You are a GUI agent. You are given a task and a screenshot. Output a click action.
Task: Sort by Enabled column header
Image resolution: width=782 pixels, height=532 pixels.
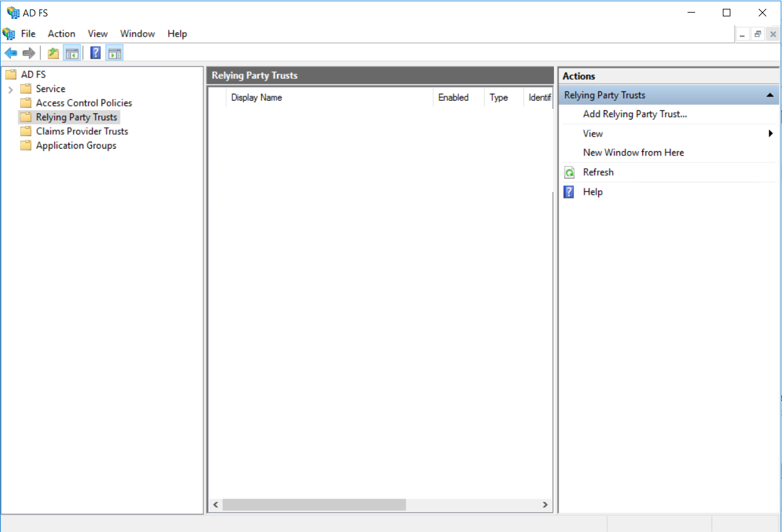coord(458,98)
